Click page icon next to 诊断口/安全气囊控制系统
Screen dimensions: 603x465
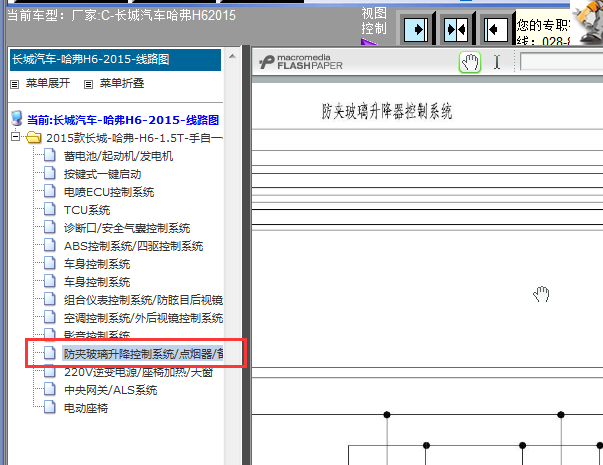(50, 227)
